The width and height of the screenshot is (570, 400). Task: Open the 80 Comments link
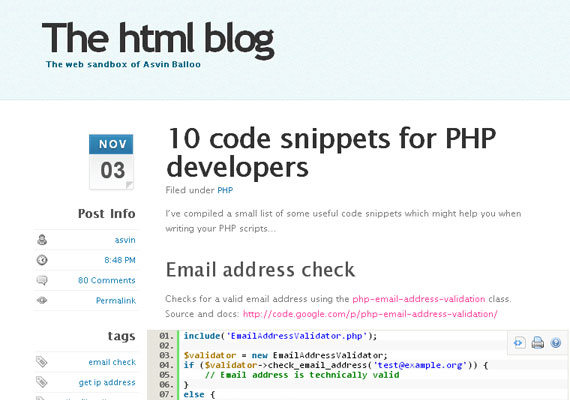[x=107, y=280]
